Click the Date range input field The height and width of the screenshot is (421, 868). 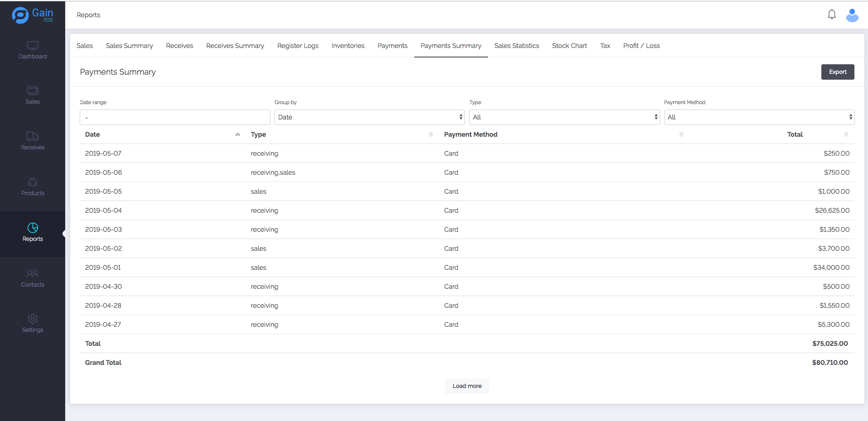[175, 117]
